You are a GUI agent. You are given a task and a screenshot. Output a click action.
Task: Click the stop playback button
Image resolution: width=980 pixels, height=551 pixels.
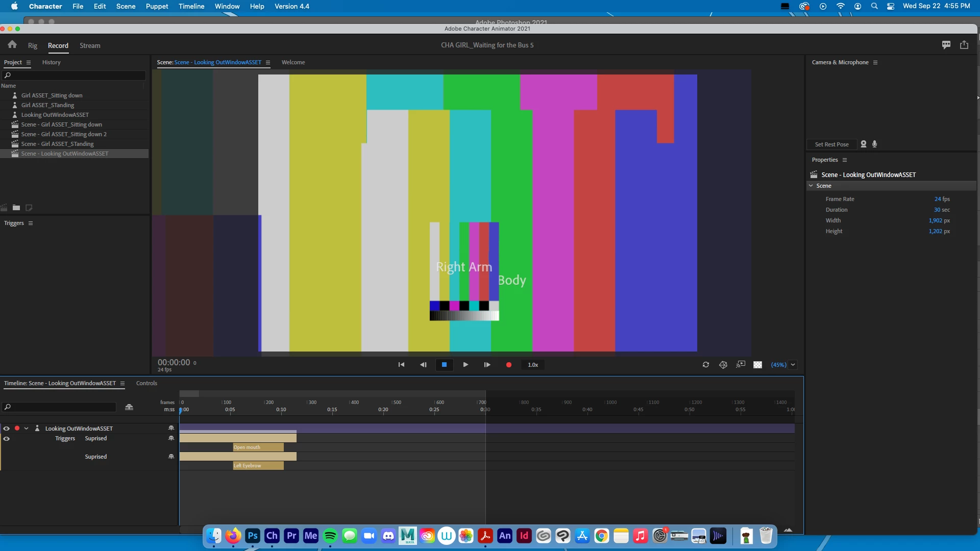444,365
